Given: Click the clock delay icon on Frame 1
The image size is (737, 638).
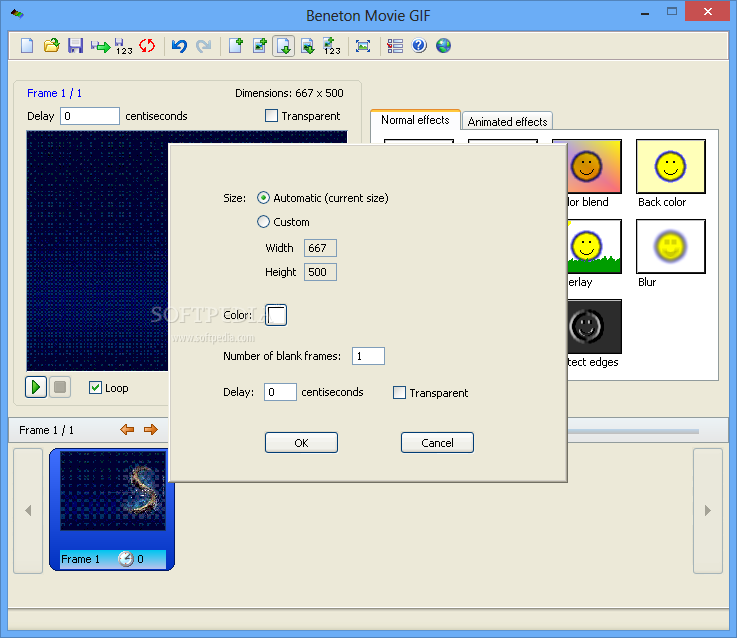Looking at the screenshot, I should tap(125, 559).
